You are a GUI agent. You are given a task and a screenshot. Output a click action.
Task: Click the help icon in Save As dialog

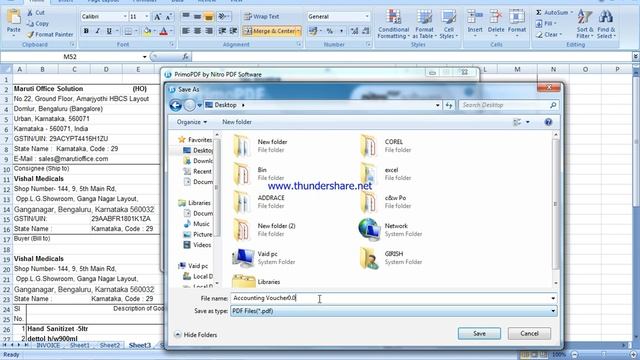(548, 122)
